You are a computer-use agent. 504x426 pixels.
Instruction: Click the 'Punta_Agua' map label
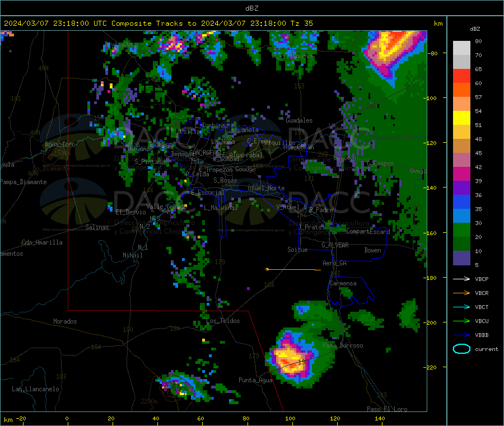click(x=255, y=380)
